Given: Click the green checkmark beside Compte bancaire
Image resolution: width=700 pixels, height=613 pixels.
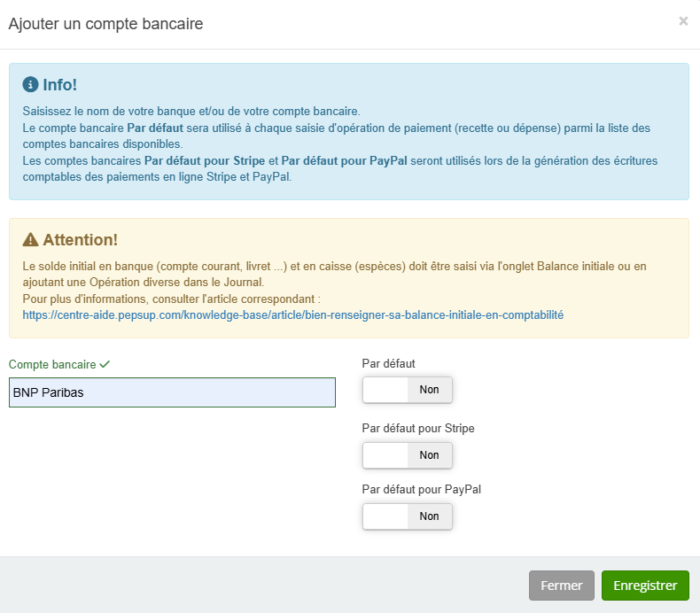Looking at the screenshot, I should (x=105, y=364).
